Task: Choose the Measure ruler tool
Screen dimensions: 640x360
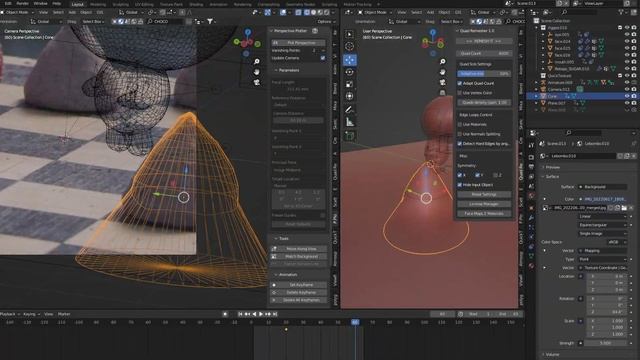Action: pos(349,122)
